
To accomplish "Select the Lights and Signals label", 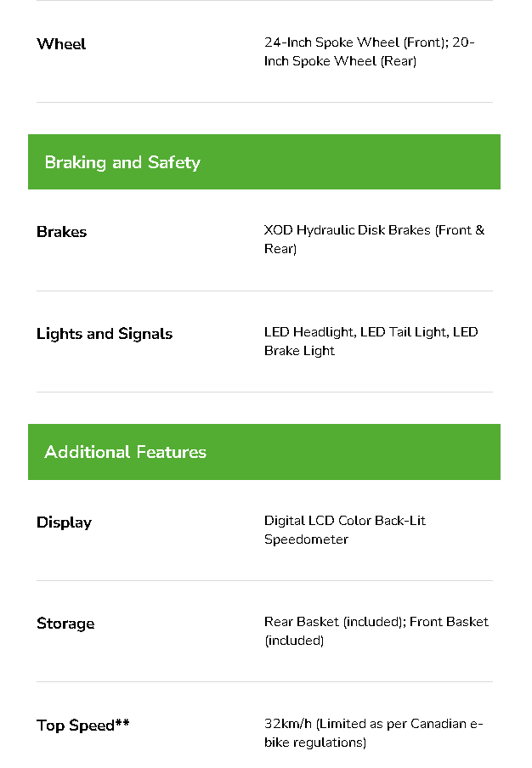I will [105, 334].
